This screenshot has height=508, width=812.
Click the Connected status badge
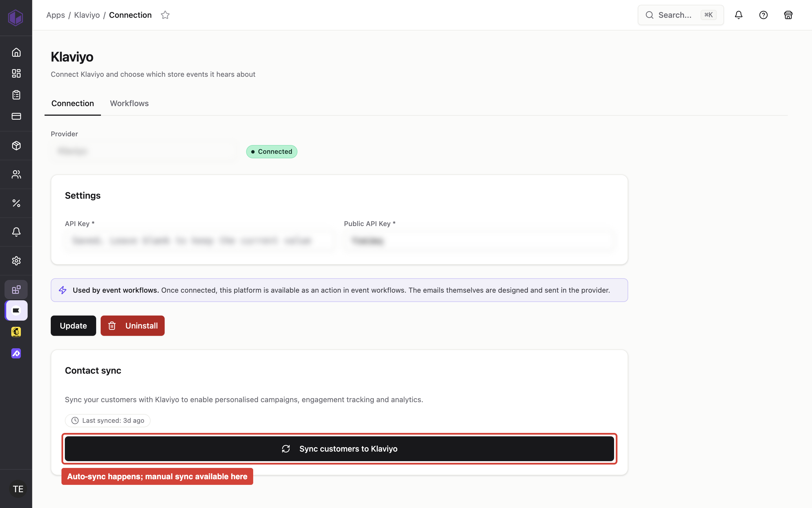pyautogui.click(x=272, y=152)
